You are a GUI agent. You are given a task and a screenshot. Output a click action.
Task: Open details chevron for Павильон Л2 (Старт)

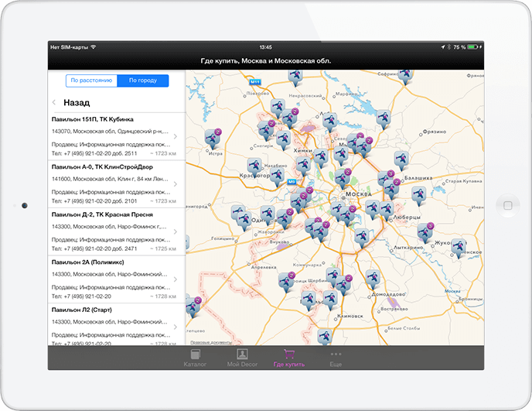click(x=176, y=327)
